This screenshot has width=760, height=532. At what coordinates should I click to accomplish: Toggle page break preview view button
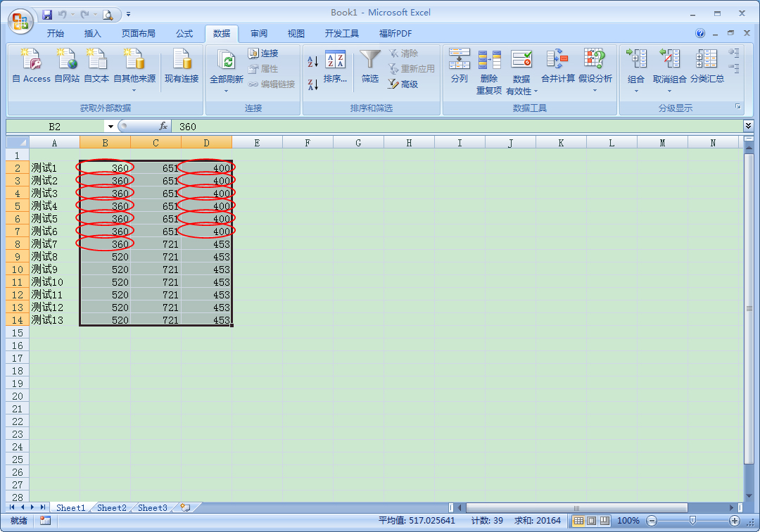pos(604,521)
